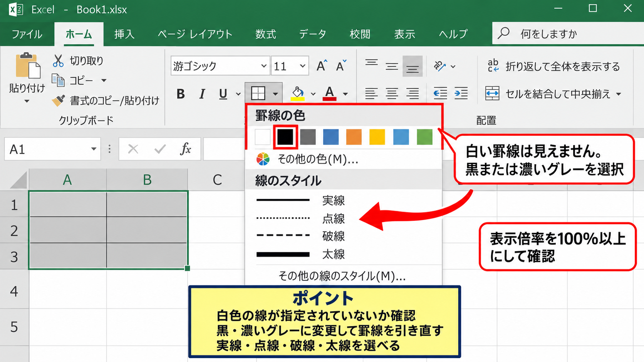Click the select-all corner triangle

(x=18, y=180)
